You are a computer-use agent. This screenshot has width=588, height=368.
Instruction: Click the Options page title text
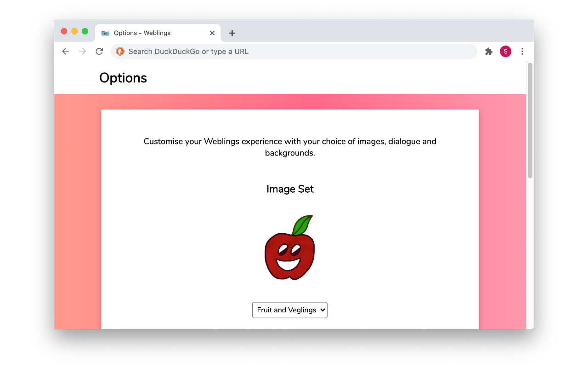(123, 77)
